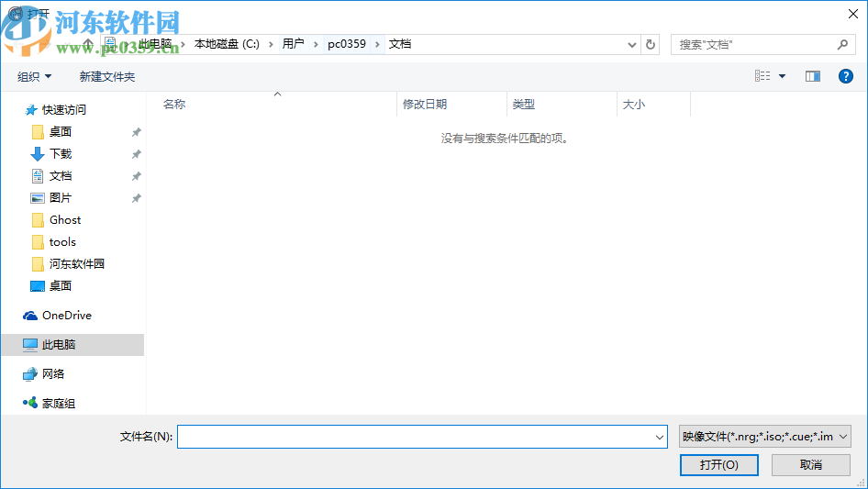
Task: Expand the view options dropdown arrow
Action: (782, 76)
